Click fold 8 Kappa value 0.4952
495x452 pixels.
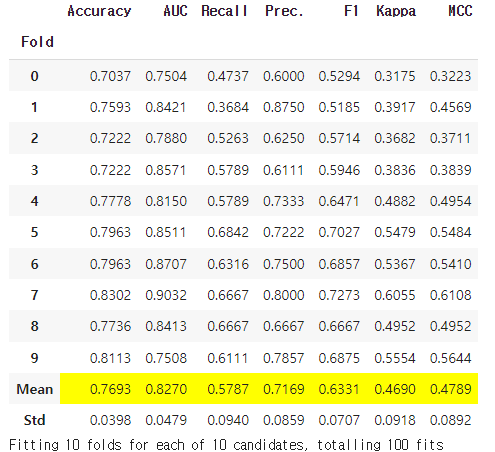[x=395, y=326]
